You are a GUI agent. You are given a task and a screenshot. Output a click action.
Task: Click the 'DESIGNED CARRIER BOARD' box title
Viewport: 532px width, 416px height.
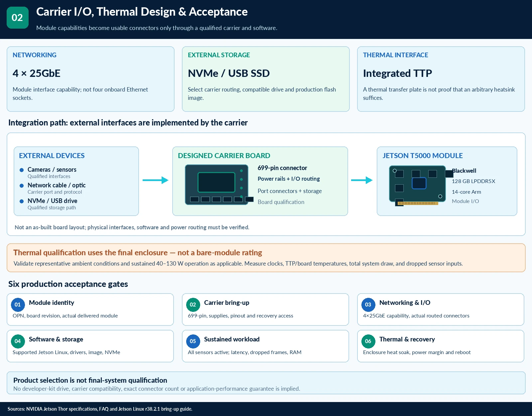point(224,156)
